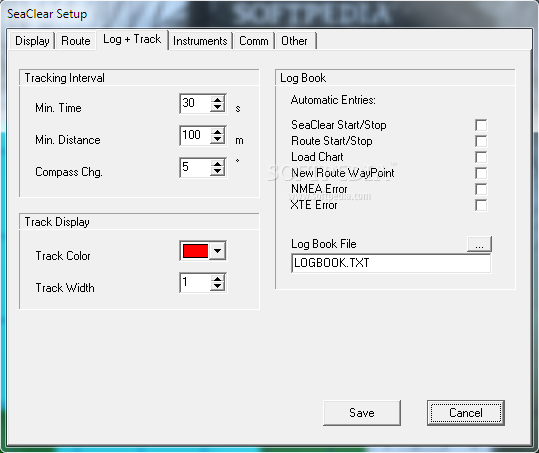Screen dimensions: 539x453
Task: Click the red Track Color swatch
Action: pos(196,251)
